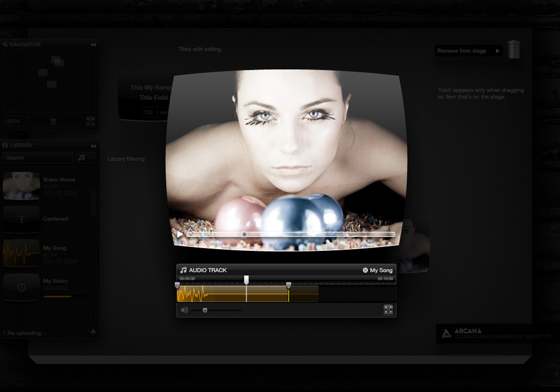This screenshot has height=392, width=560.
Task: Click the 00:10:00 end time label
Action: (386, 278)
